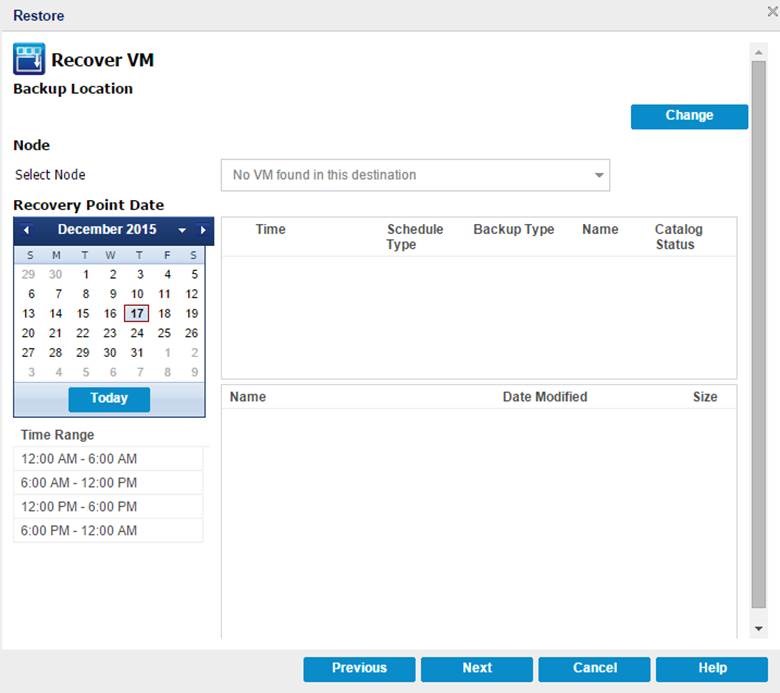Click the Help button
This screenshot has width=780, height=693.
(712, 669)
